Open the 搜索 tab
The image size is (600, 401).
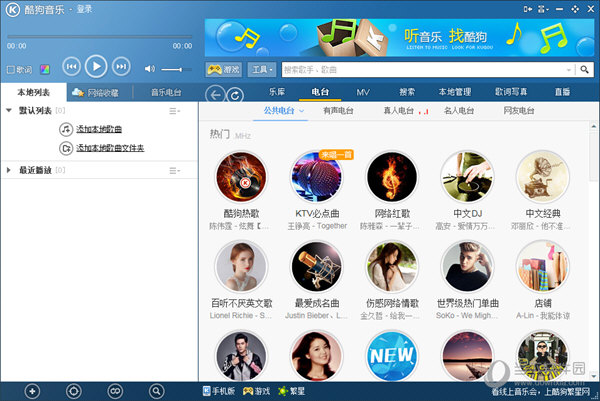coord(407,92)
